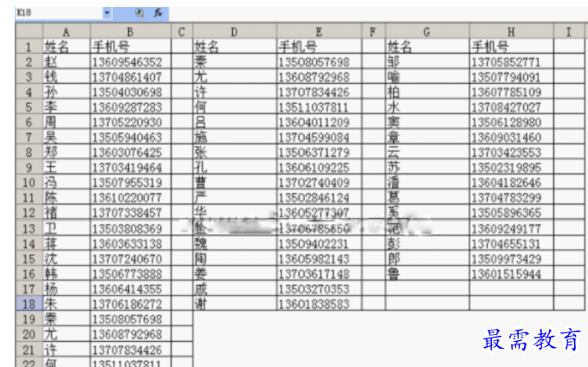Click the cell with 13706186272
Screen dimensions: 588x367
131,304
